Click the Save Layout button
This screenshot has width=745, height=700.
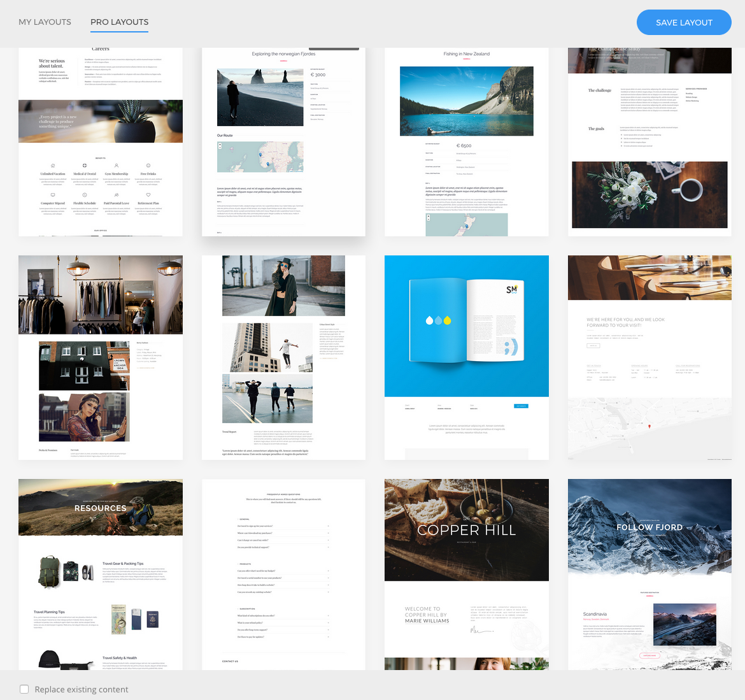point(684,22)
